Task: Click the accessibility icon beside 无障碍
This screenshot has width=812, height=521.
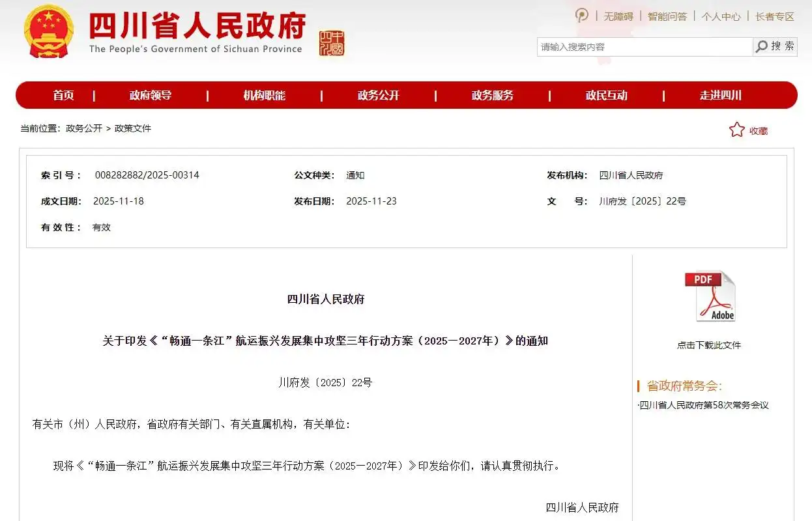Action: pos(581,16)
